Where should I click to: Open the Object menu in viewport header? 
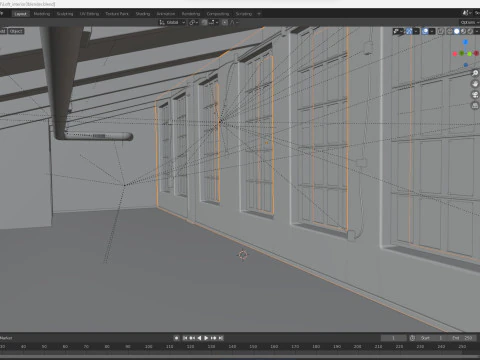point(16,31)
